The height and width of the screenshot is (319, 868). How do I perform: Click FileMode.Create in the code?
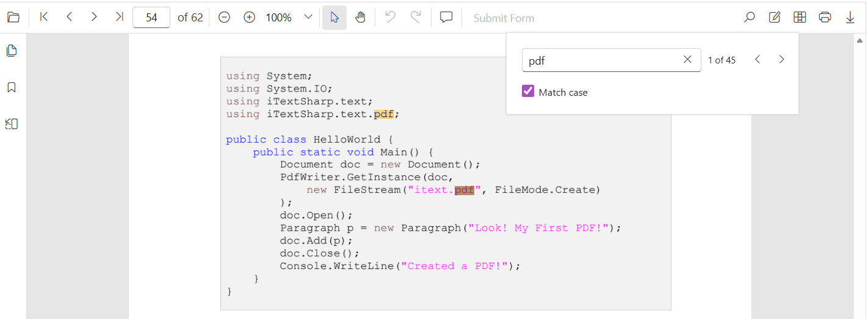point(544,190)
